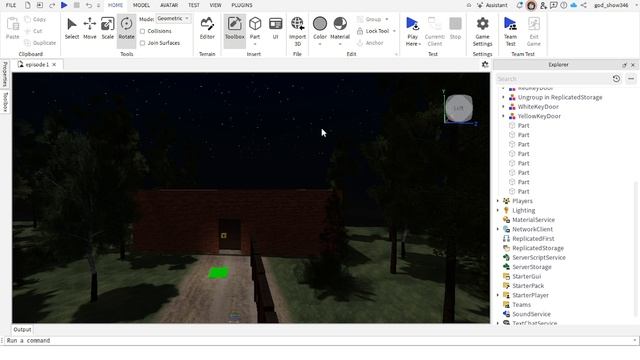Click the Redo arrow icon

[52, 5]
